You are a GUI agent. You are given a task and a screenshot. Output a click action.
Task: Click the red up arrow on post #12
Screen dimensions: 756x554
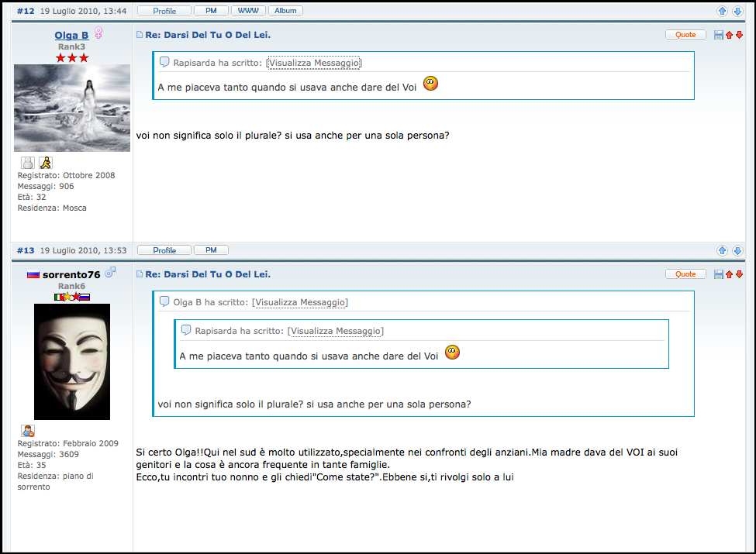[x=729, y=35]
